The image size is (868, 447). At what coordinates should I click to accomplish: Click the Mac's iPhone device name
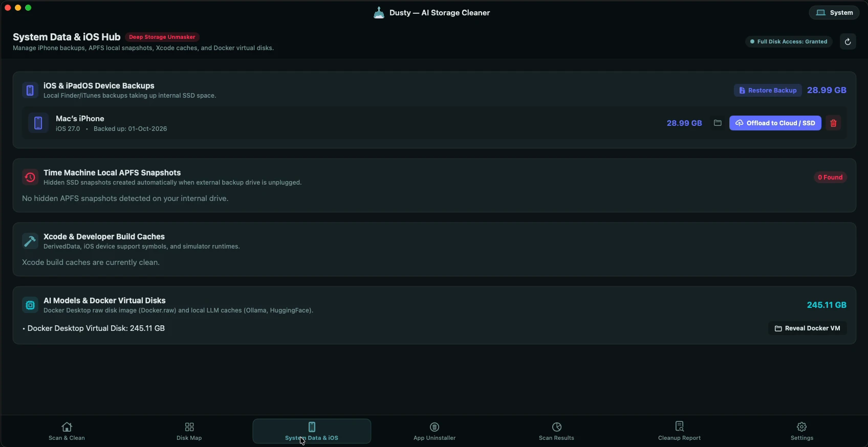[80, 119]
